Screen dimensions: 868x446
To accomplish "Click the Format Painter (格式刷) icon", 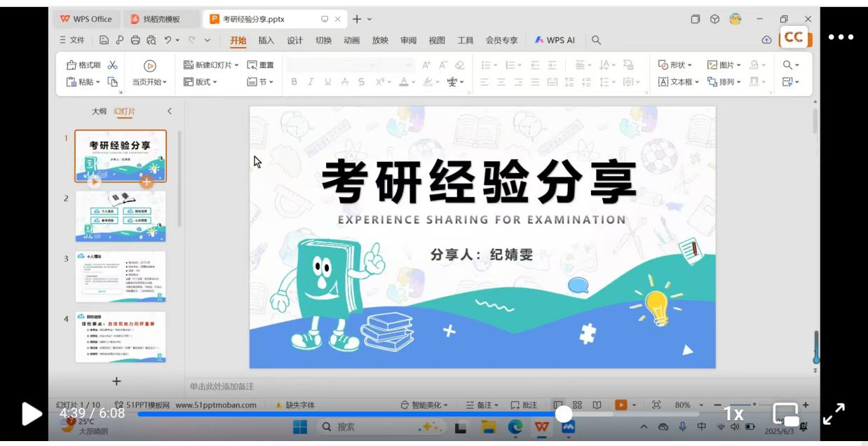I will tap(71, 65).
